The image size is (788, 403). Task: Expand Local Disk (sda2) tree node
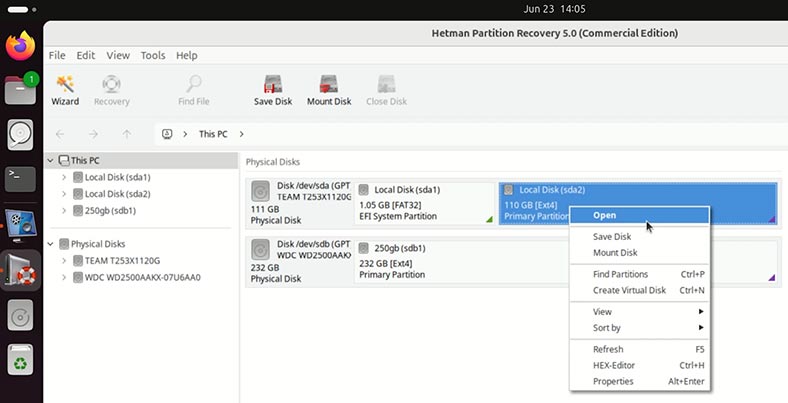point(64,194)
